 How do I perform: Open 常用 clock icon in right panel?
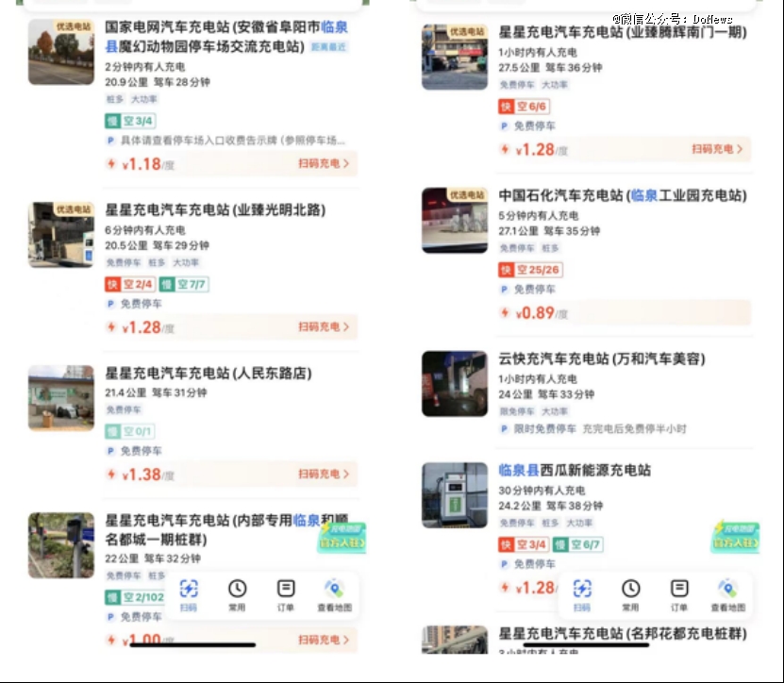coord(630,595)
